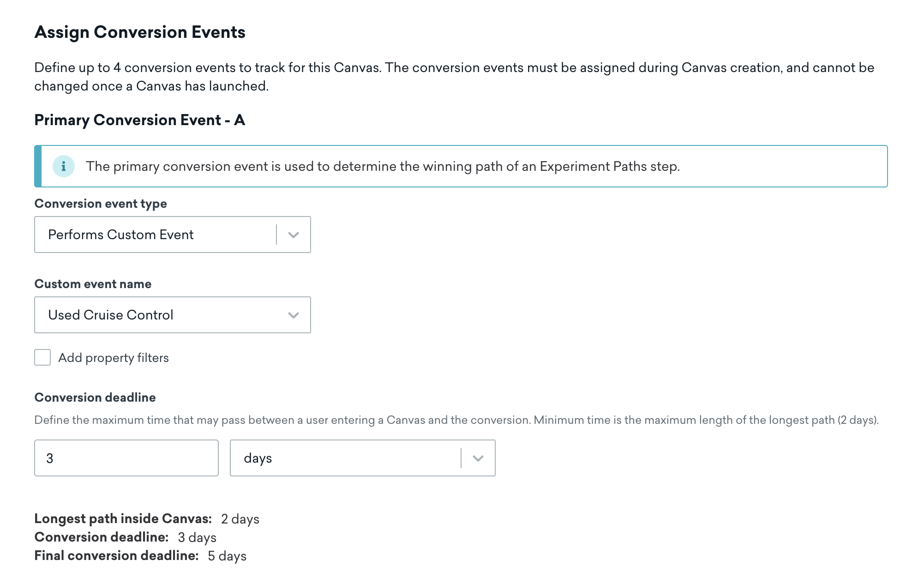Click the Conversion deadline label above the description

coord(95,397)
